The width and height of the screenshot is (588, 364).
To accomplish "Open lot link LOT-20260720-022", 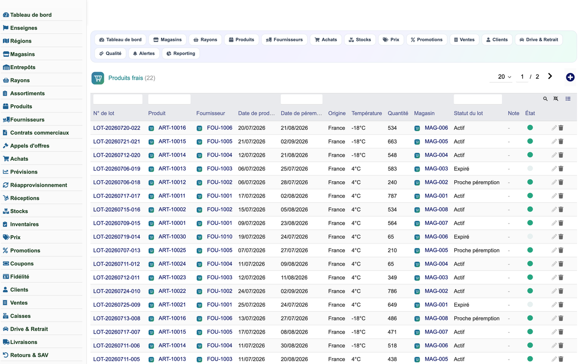I will [117, 128].
